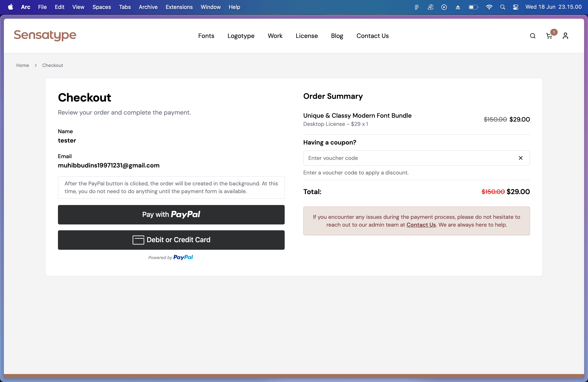Screen dimensions: 588x382
Task: Click the Wi-Fi status icon
Action: click(x=489, y=7)
